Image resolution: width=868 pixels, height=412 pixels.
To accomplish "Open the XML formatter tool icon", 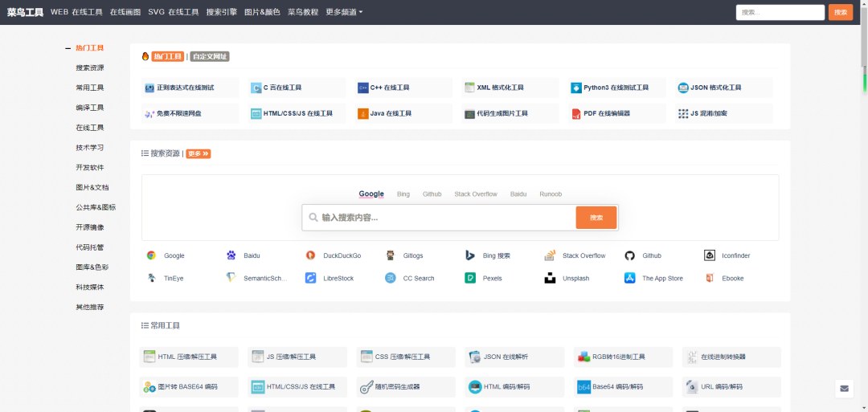I will tap(469, 88).
